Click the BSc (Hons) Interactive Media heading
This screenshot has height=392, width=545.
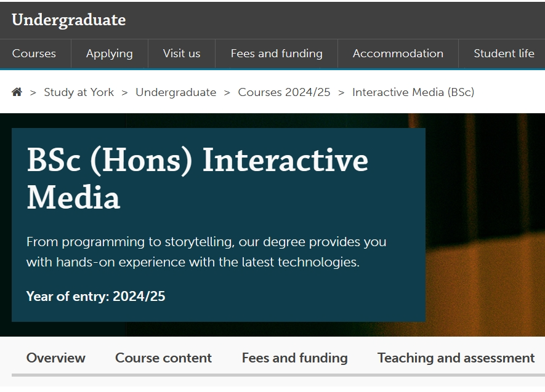click(x=198, y=178)
